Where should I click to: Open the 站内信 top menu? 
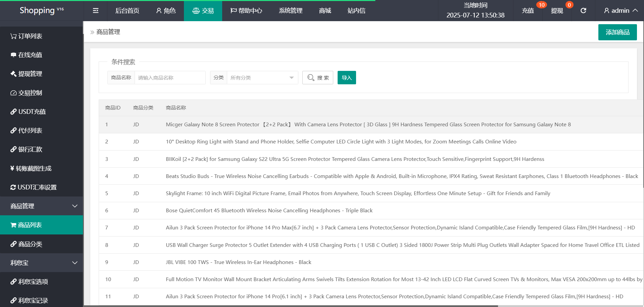click(356, 11)
